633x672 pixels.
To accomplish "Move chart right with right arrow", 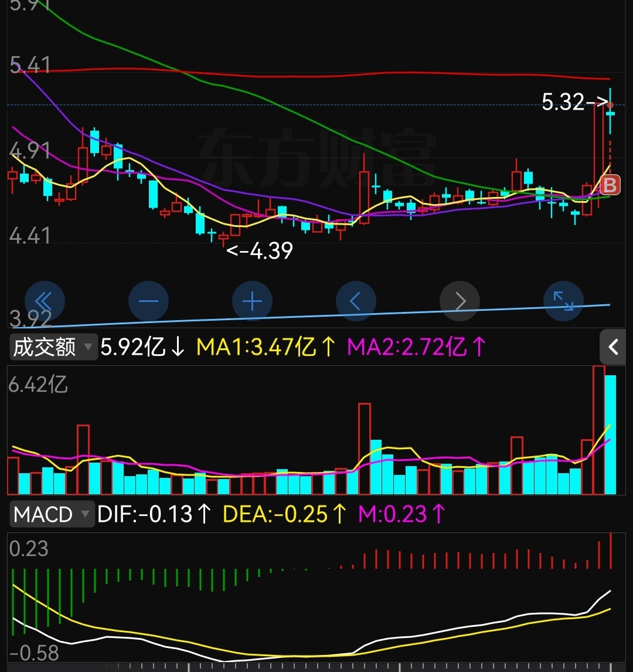I will tap(460, 301).
